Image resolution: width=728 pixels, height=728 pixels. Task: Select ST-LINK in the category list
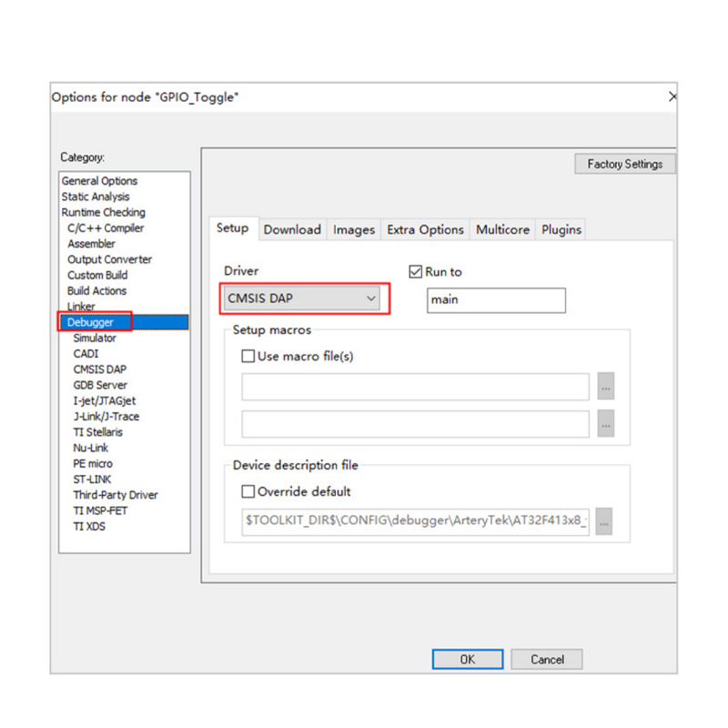(x=92, y=480)
